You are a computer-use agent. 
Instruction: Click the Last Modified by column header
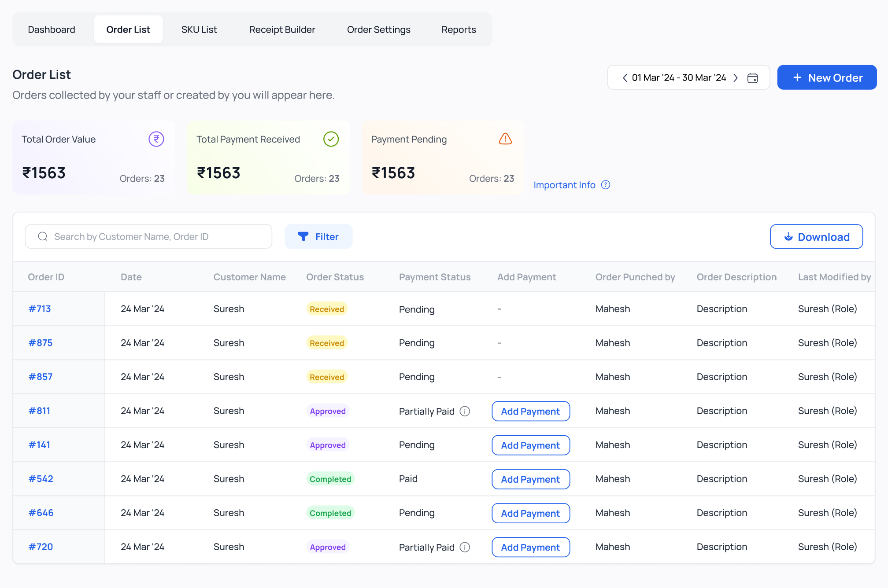point(834,277)
